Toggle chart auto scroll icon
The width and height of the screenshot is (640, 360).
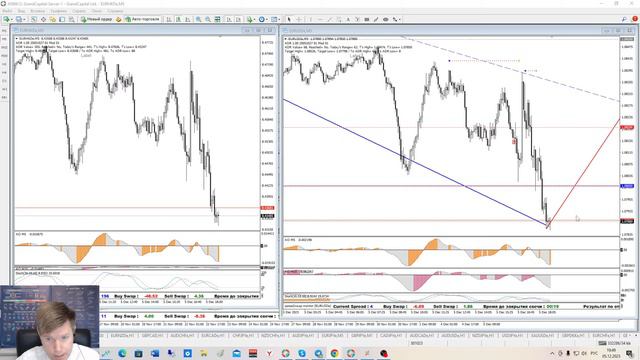click(x=229, y=19)
